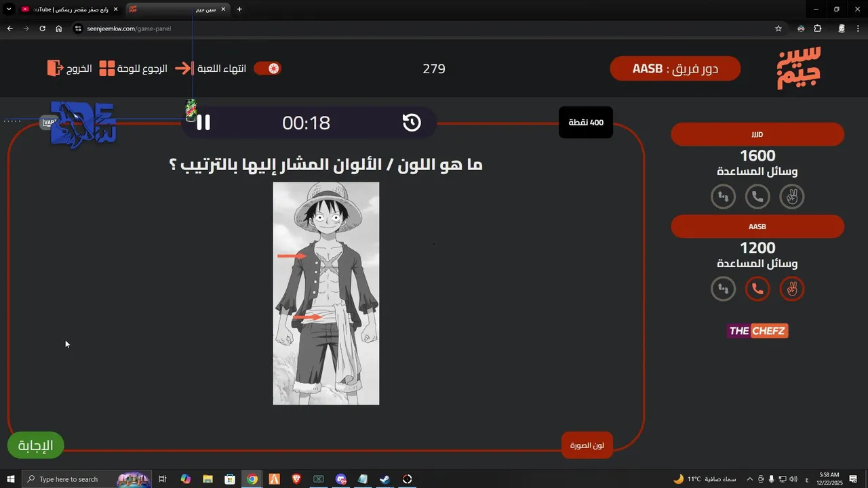The height and width of the screenshot is (488, 868).
Task: Click الرجوع للوحة to return to board
Action: (x=142, y=68)
